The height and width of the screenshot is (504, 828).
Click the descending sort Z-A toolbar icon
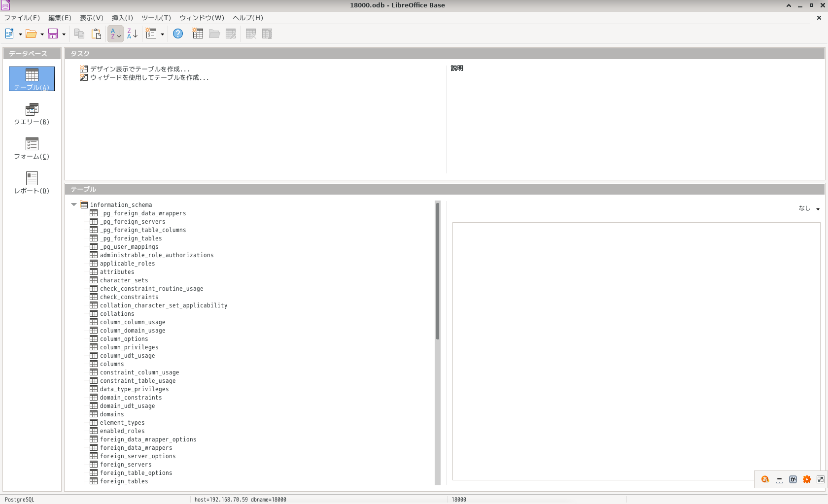[x=132, y=34]
